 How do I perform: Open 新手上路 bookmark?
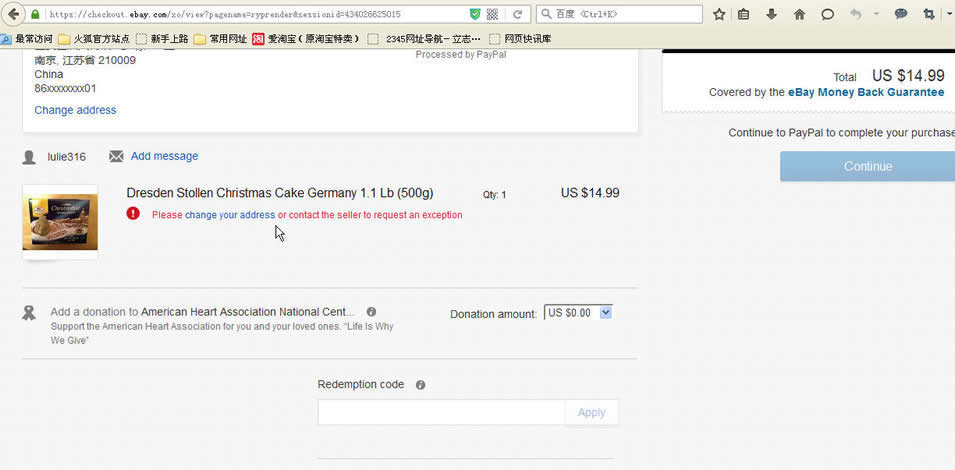pyautogui.click(x=162, y=39)
